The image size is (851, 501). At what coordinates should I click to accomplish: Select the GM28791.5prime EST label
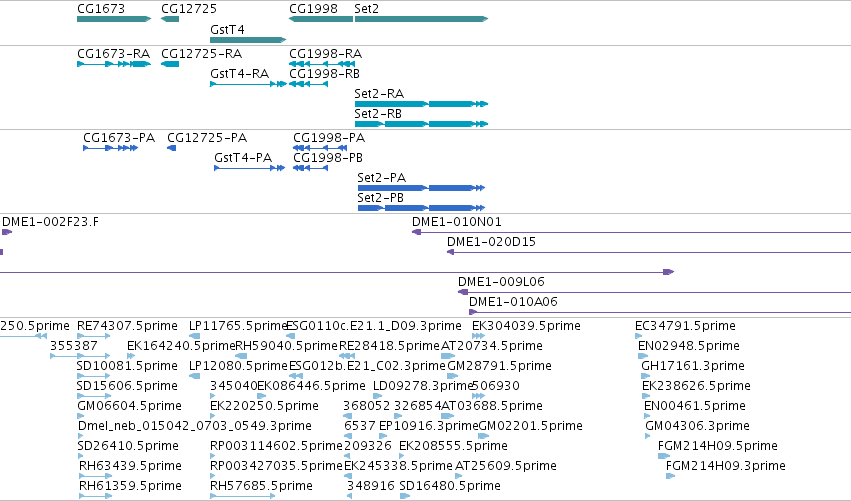[x=499, y=366]
